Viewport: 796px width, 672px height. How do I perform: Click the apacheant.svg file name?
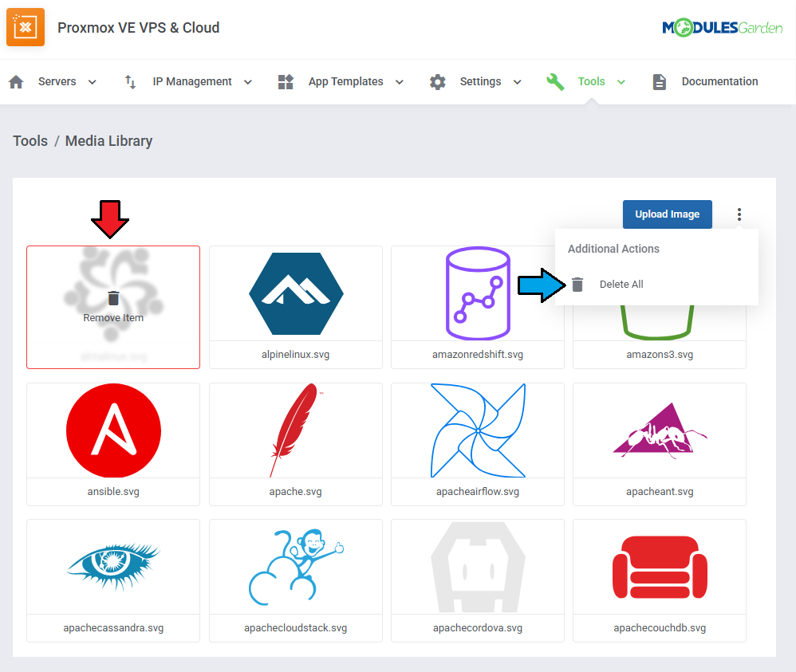coord(660,491)
